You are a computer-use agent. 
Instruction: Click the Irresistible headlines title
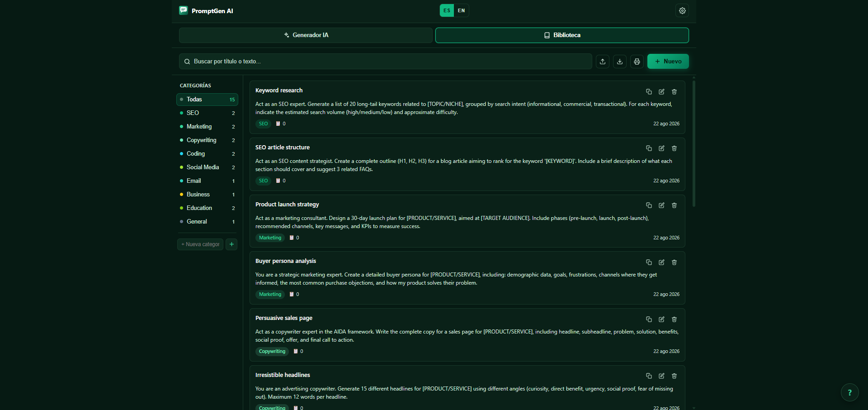283,375
